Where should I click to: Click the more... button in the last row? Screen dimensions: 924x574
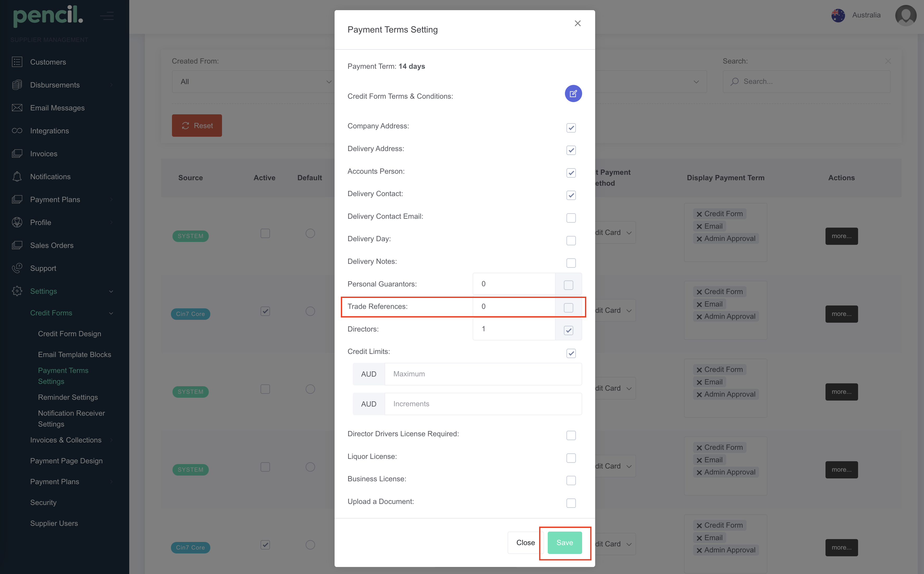click(841, 547)
